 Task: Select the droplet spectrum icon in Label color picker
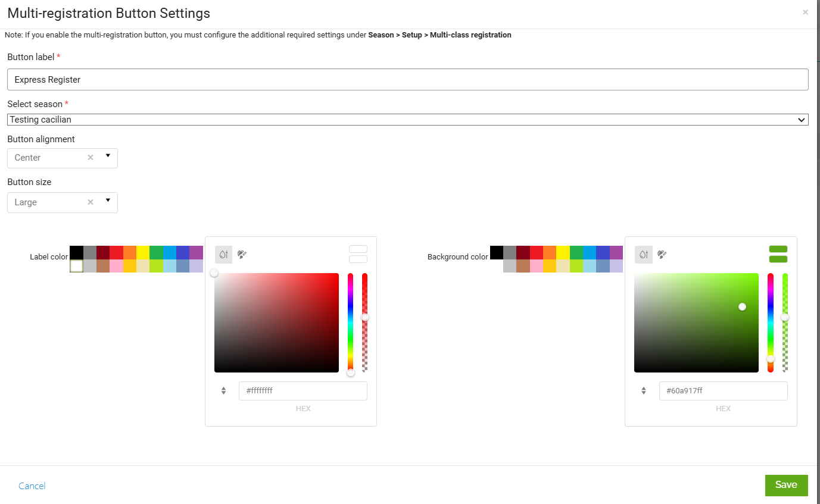point(223,255)
